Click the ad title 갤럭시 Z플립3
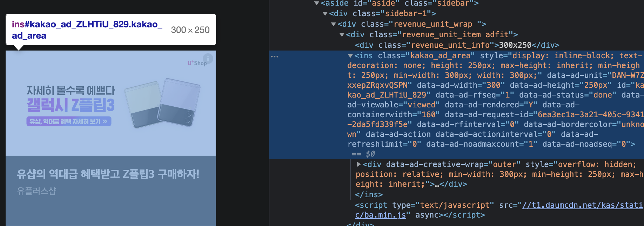This screenshot has width=644, height=226. [x=71, y=105]
